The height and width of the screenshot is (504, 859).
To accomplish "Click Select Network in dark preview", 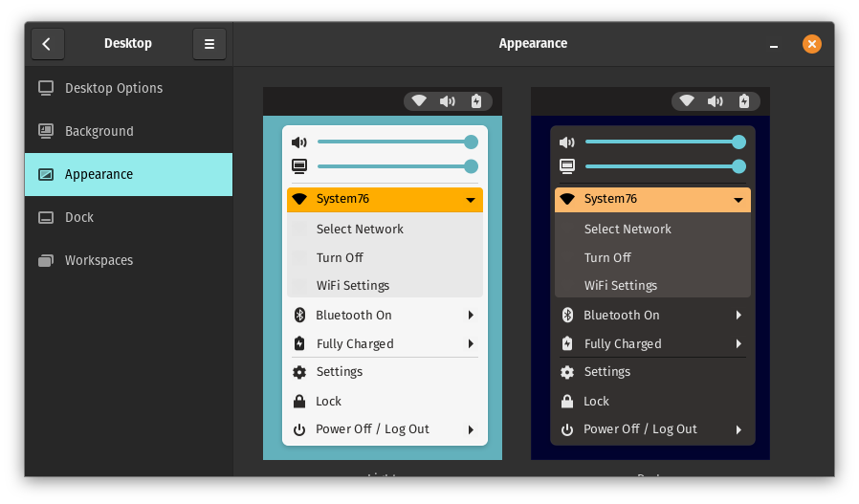I will click(x=628, y=229).
